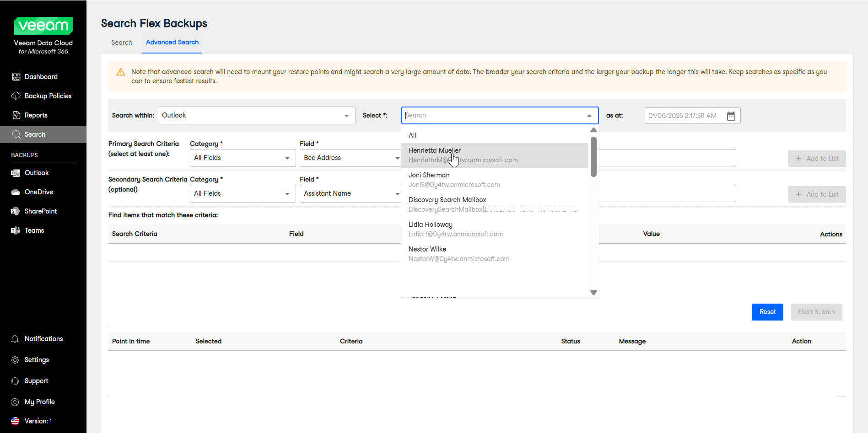Image resolution: width=868 pixels, height=433 pixels.
Task: Switch to the Search tab
Action: [121, 43]
